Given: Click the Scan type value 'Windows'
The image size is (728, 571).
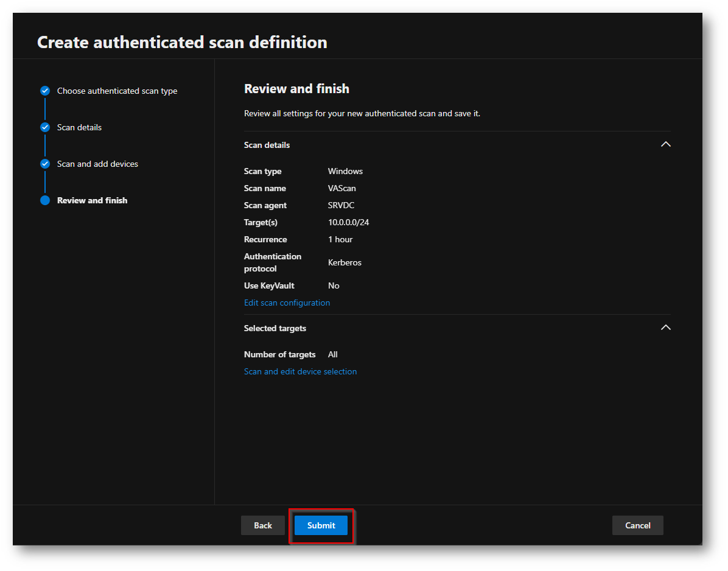Looking at the screenshot, I should [345, 171].
